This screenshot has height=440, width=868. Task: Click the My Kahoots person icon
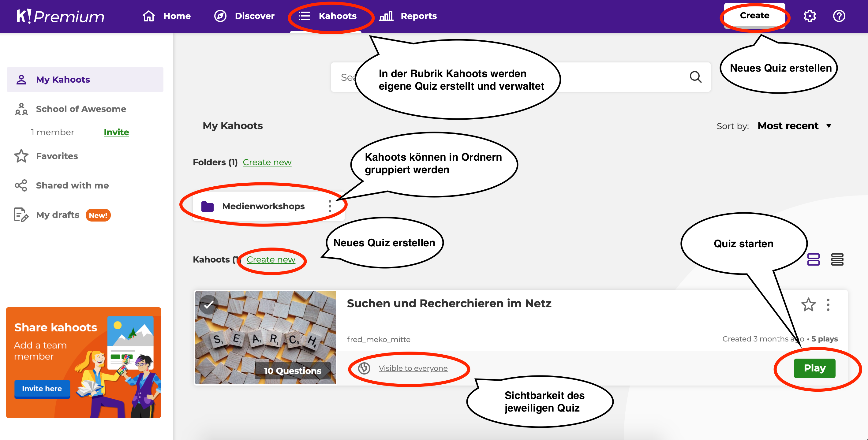tap(21, 80)
